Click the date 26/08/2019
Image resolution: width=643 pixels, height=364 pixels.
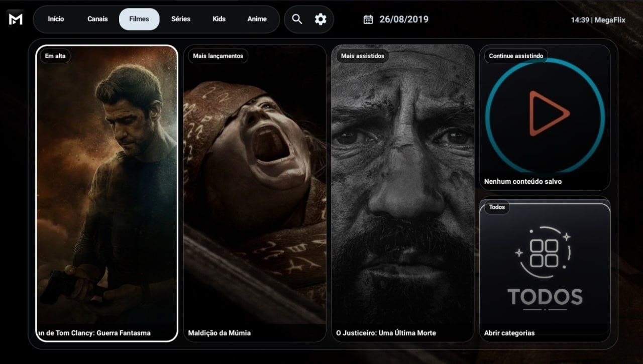pos(404,19)
